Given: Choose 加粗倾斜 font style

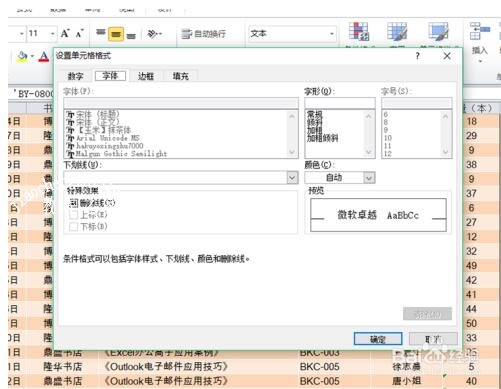Looking at the screenshot, I should coord(322,138).
